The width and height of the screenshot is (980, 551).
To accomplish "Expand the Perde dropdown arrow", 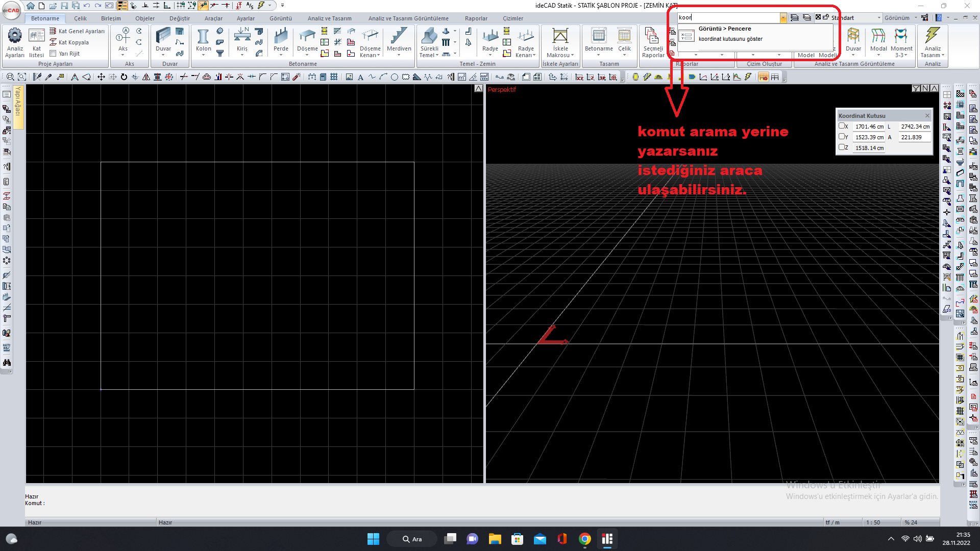I will 281,55.
